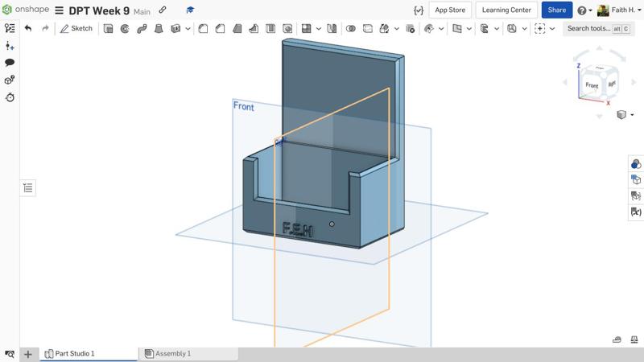Select the Extrude tool

pos(109,28)
